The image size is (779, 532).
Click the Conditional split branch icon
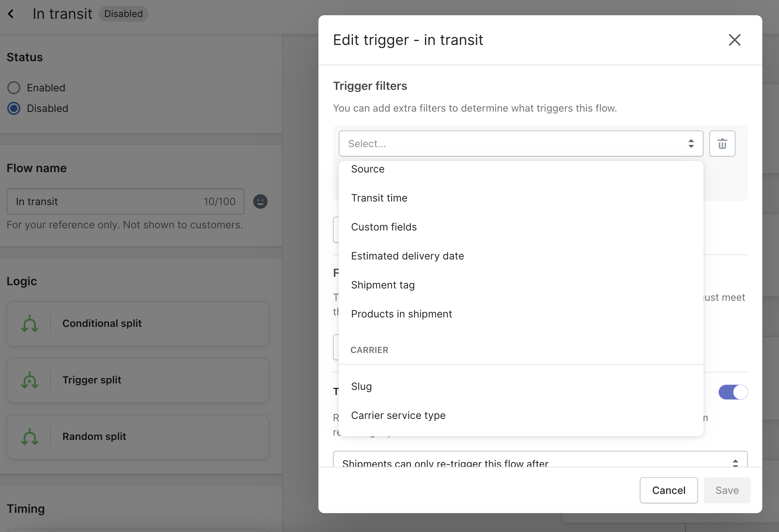pyautogui.click(x=30, y=324)
